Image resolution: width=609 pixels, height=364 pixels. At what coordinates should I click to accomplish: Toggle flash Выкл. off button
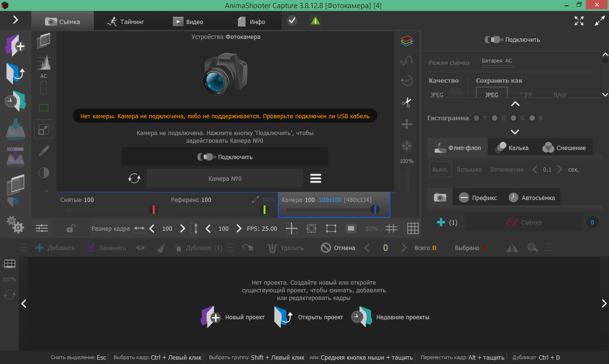(x=440, y=169)
